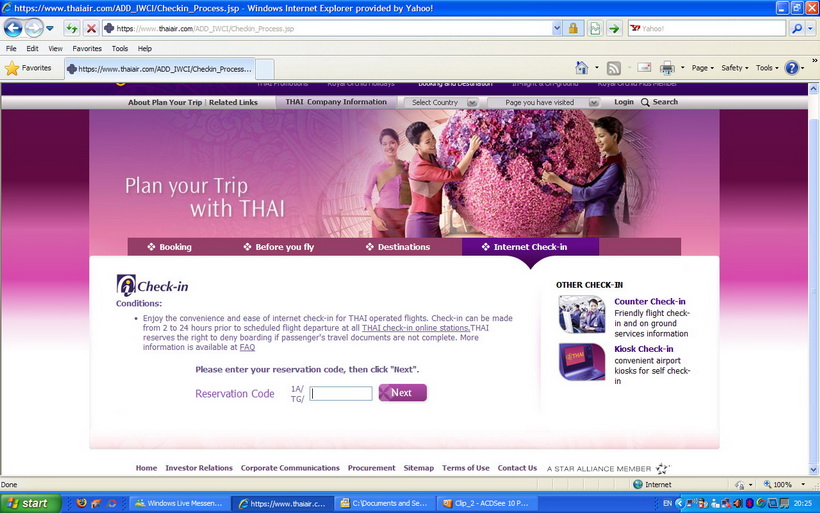
Task: Click the Refresh page icon
Action: point(72,28)
